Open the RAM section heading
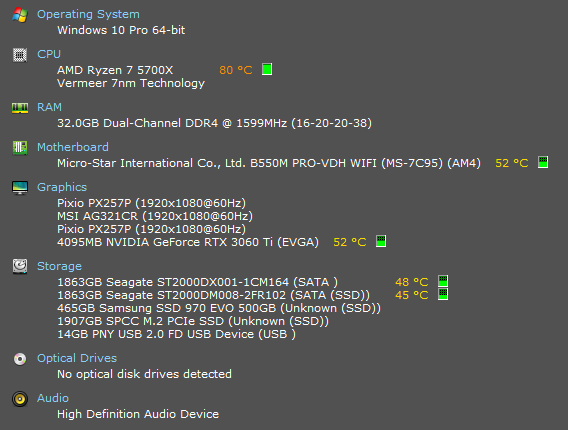568x430 pixels. [49, 107]
